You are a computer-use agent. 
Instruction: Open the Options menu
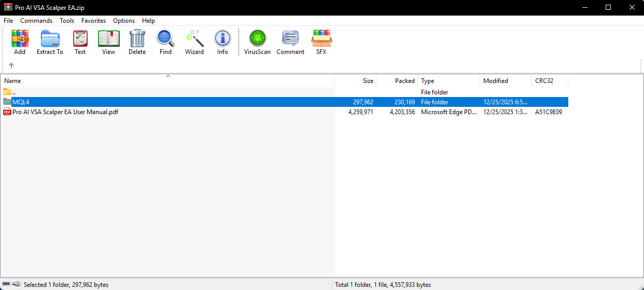124,21
